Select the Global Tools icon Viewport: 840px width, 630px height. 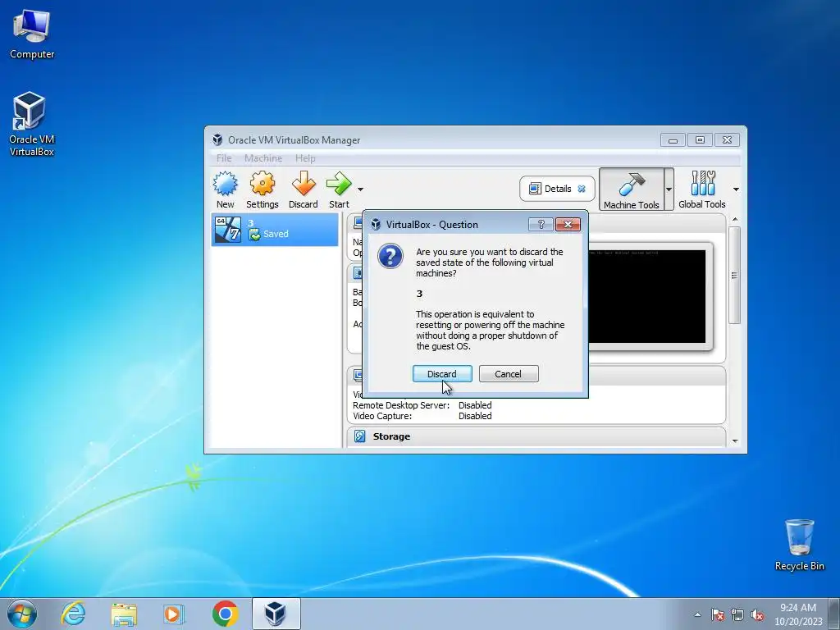click(x=702, y=189)
